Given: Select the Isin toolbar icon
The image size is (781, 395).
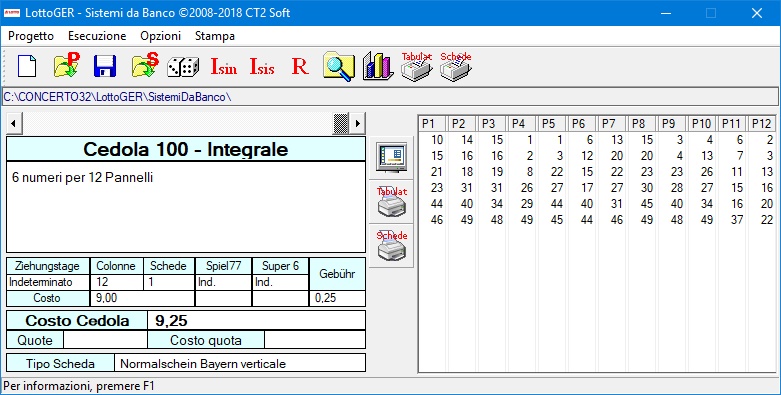Looking at the screenshot, I should (223, 66).
